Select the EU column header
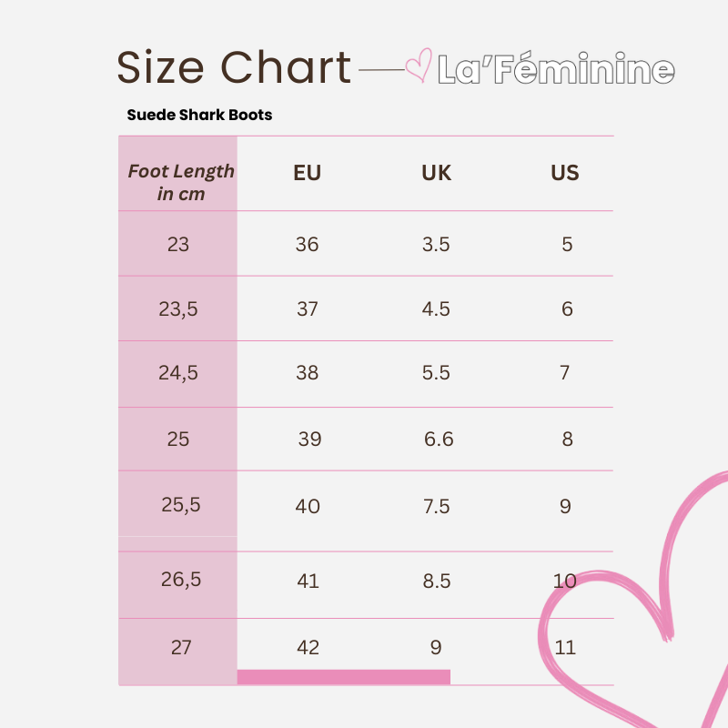The height and width of the screenshot is (728, 728). coord(308,173)
